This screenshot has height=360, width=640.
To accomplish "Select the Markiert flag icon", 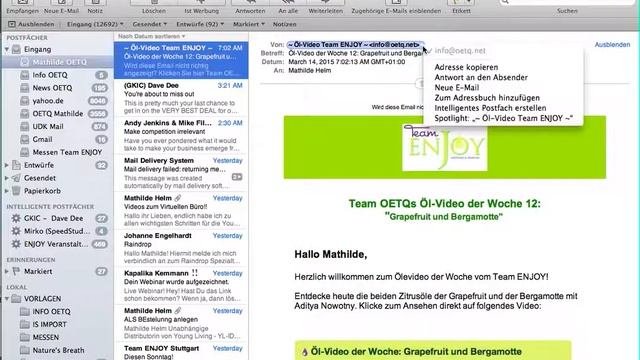I will pos(16,271).
